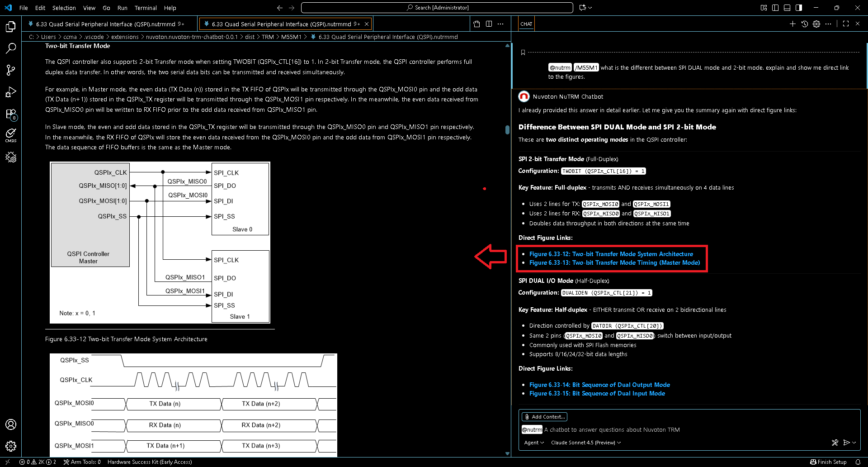The image size is (868, 467).
Task: Click Hardware Success Kit status bar item
Action: [x=150, y=462]
